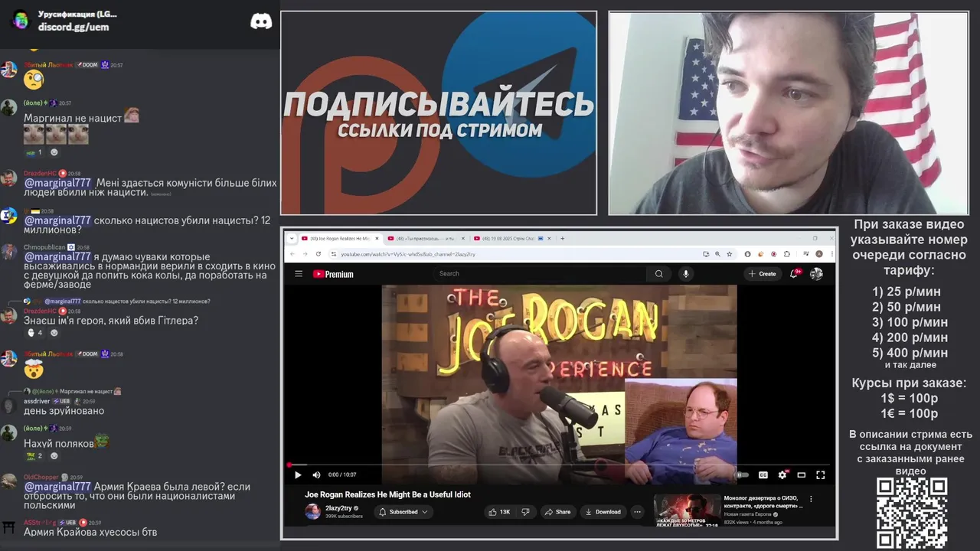Click the username OldChopper

[x=41, y=477]
